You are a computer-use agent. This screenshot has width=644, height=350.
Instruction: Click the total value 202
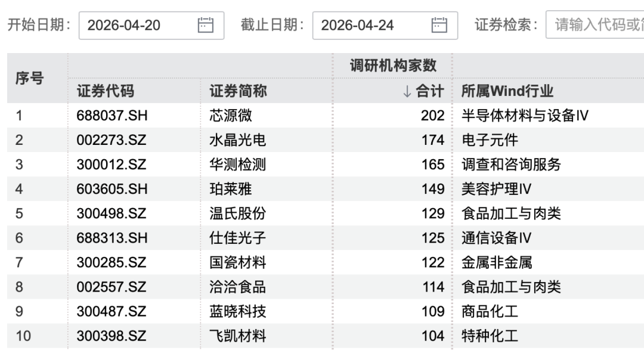pos(433,116)
